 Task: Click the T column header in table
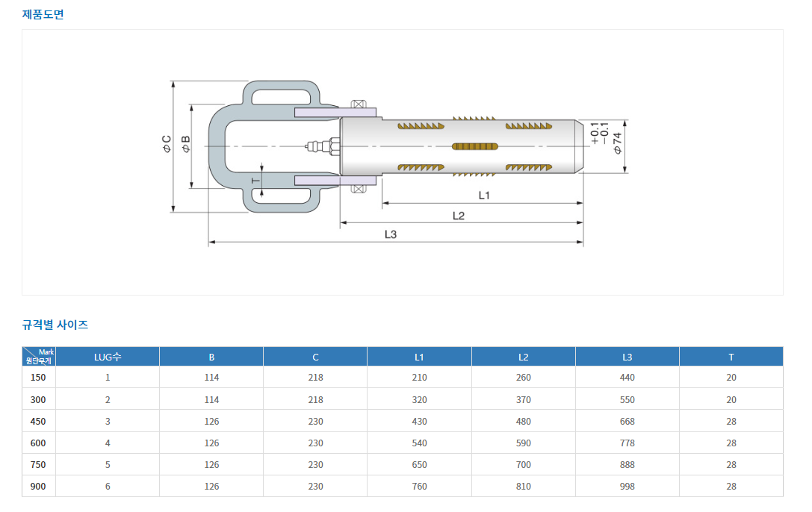tap(731, 357)
